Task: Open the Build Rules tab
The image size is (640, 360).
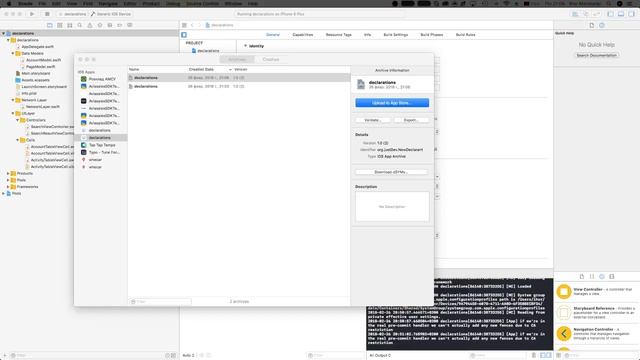Action: click(x=465, y=35)
